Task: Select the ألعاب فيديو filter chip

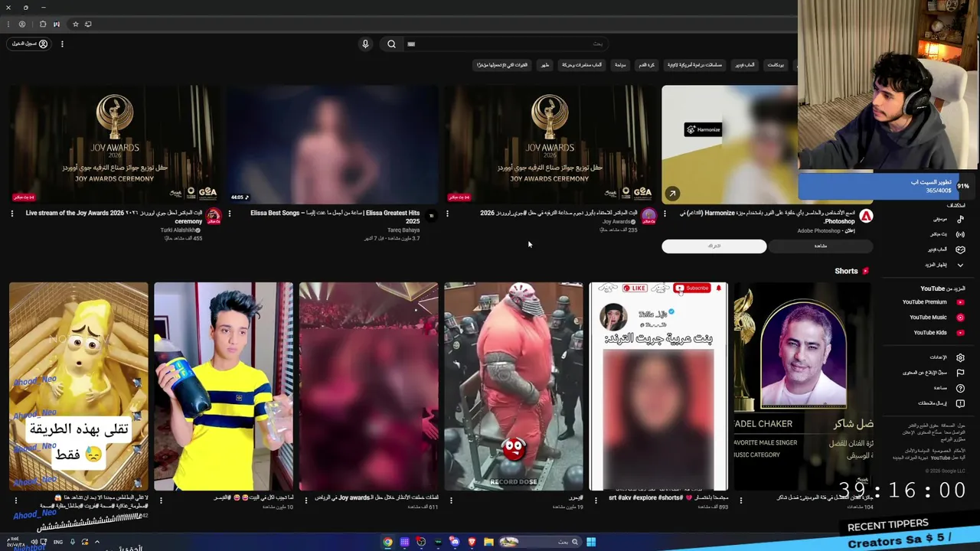Action: pyautogui.click(x=745, y=65)
